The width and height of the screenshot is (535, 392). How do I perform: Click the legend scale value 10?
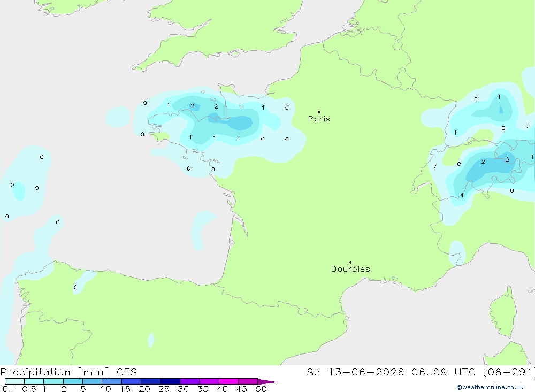click(x=106, y=389)
